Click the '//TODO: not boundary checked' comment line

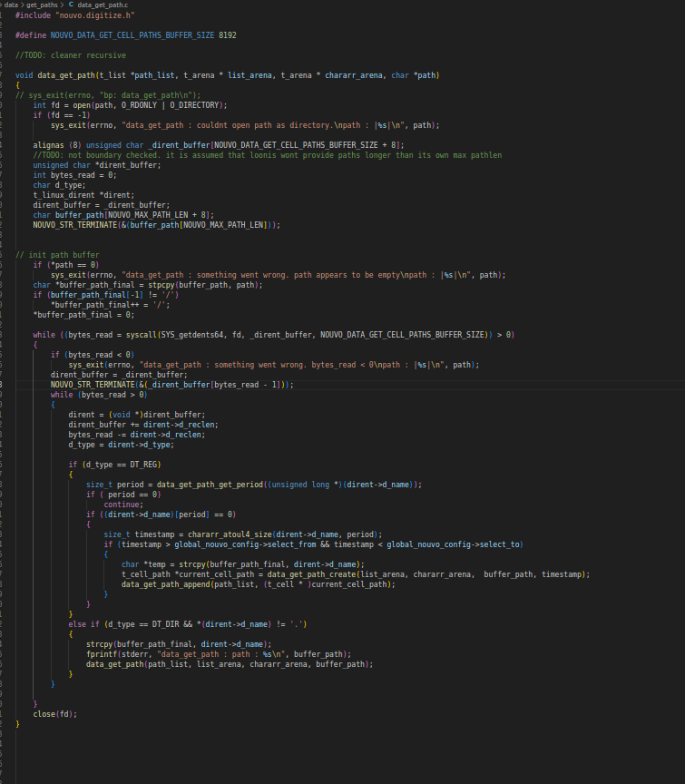tap(268, 155)
